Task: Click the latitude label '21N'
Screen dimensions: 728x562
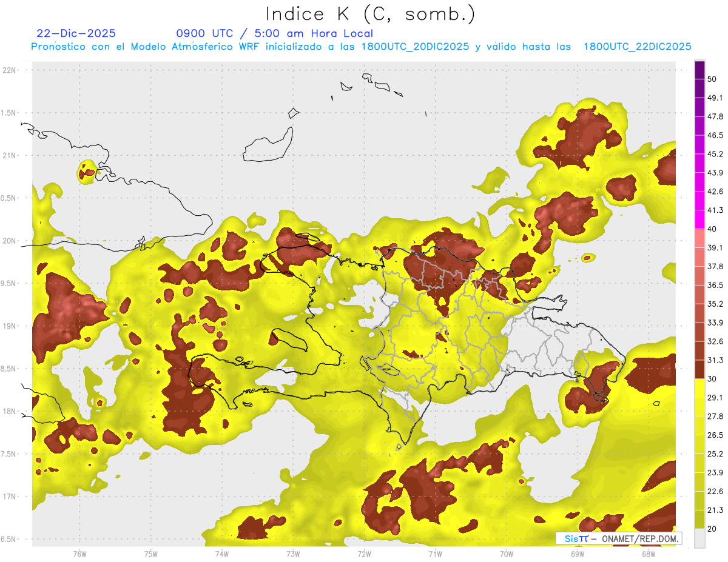Action: [10, 155]
